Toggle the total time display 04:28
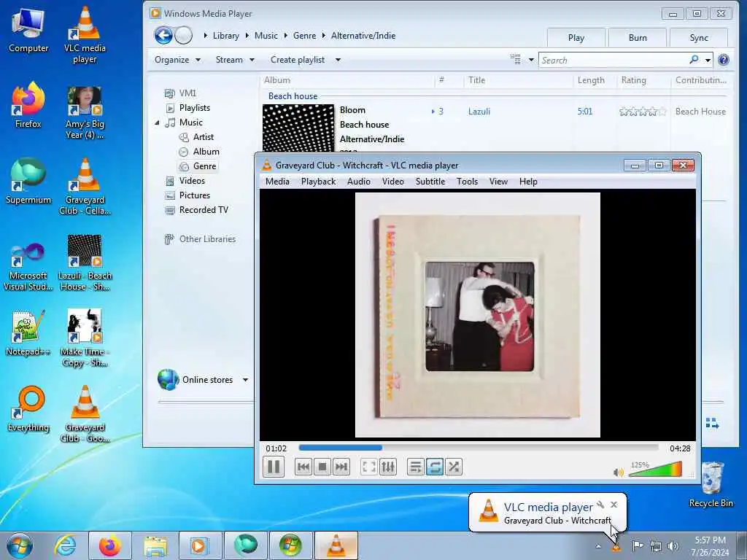 (x=680, y=448)
